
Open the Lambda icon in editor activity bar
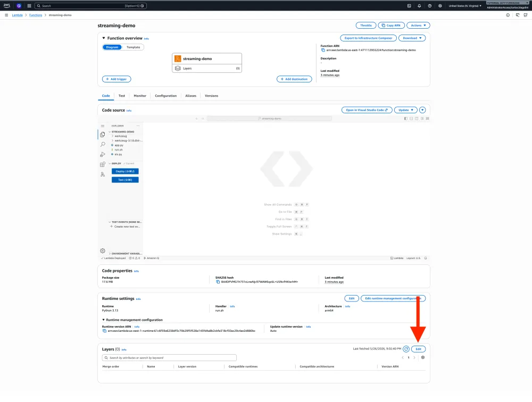click(x=103, y=174)
